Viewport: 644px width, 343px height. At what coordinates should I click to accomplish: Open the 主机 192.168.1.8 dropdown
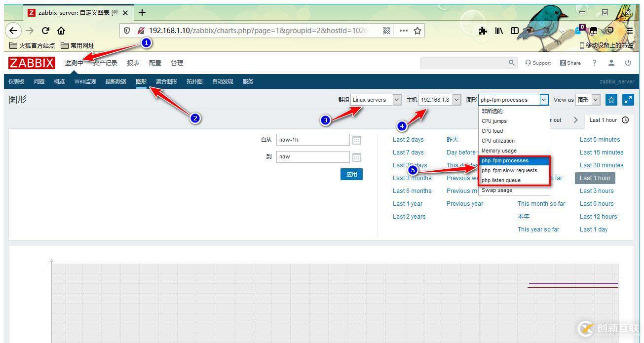tap(440, 100)
